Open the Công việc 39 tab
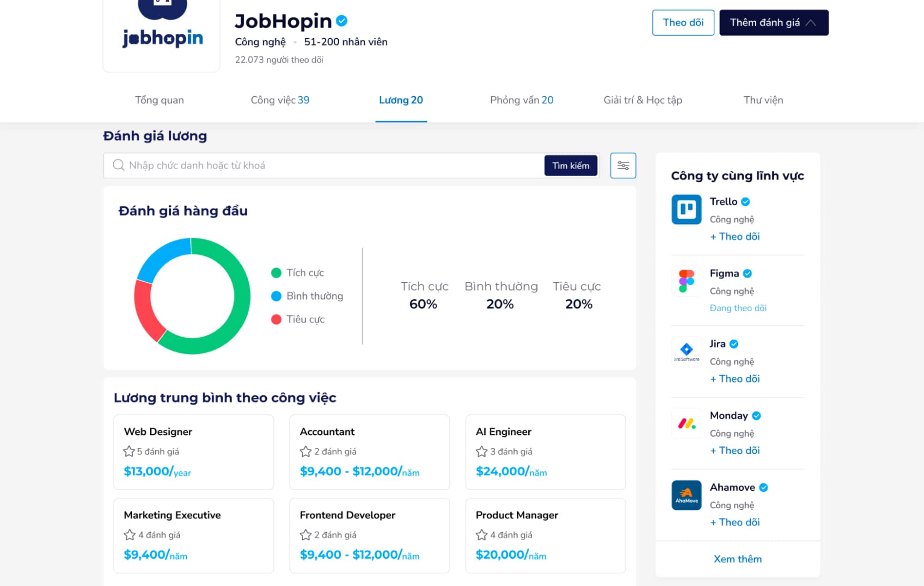The width and height of the screenshot is (924, 586). 280,100
